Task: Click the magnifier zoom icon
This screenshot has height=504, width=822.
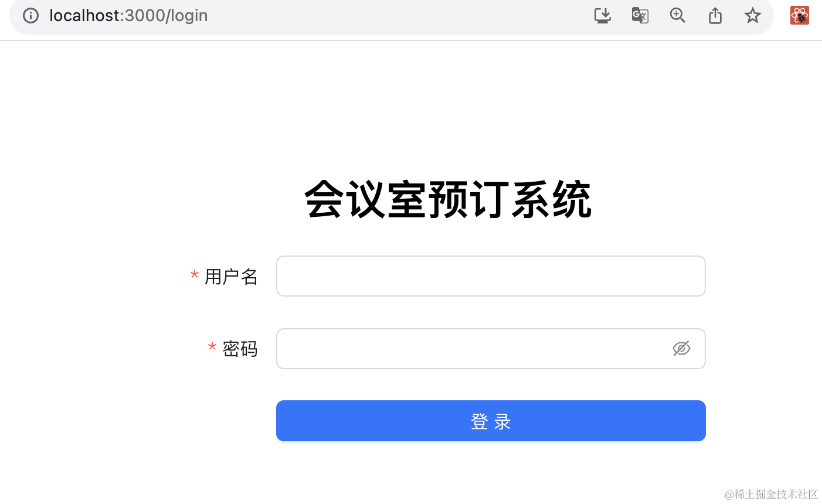Action: (677, 15)
